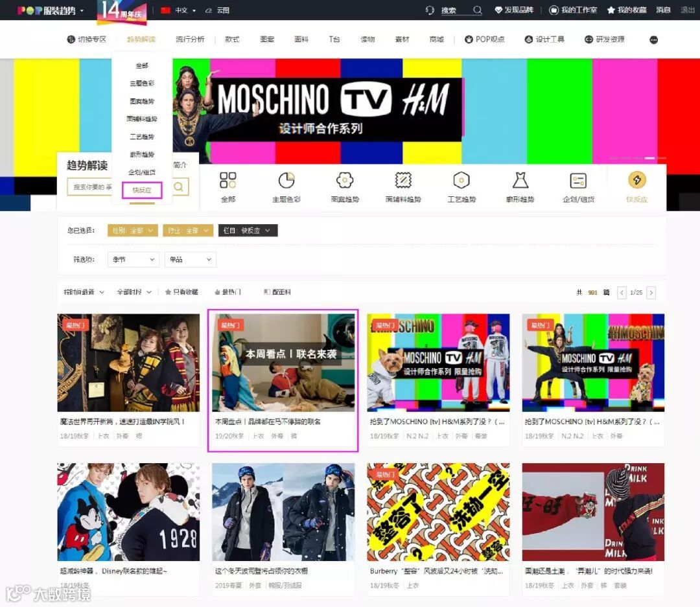Viewport: 700px width, 607px height.
Task: Click 退出 logout link
Action: click(688, 10)
